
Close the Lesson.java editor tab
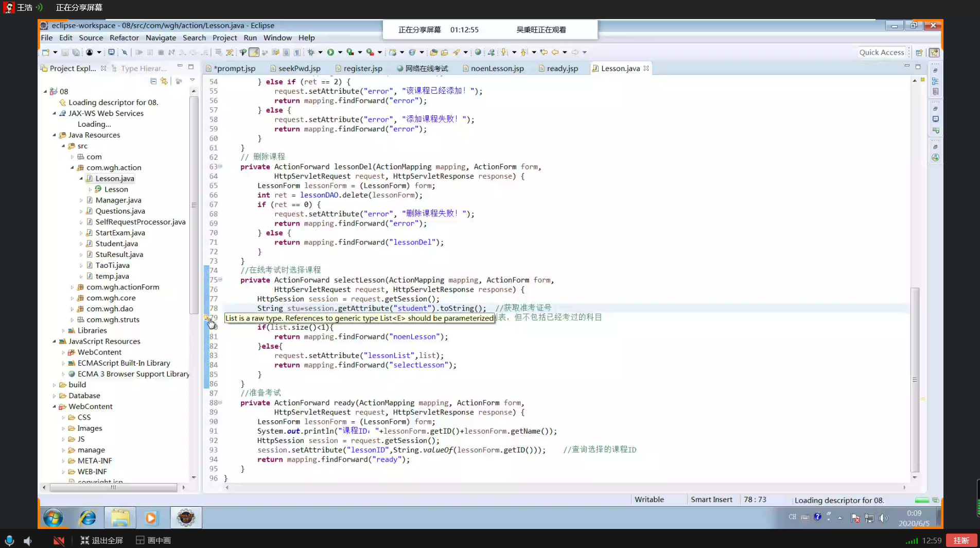(x=646, y=68)
